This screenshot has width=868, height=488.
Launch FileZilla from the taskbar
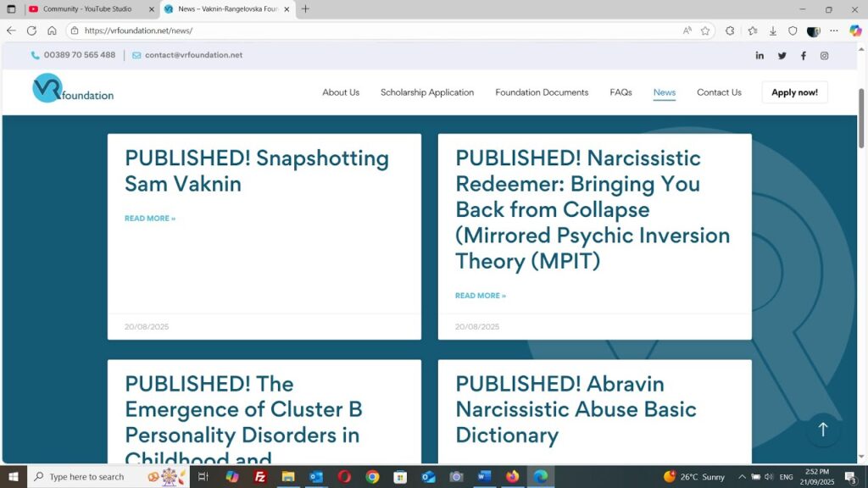(x=260, y=477)
